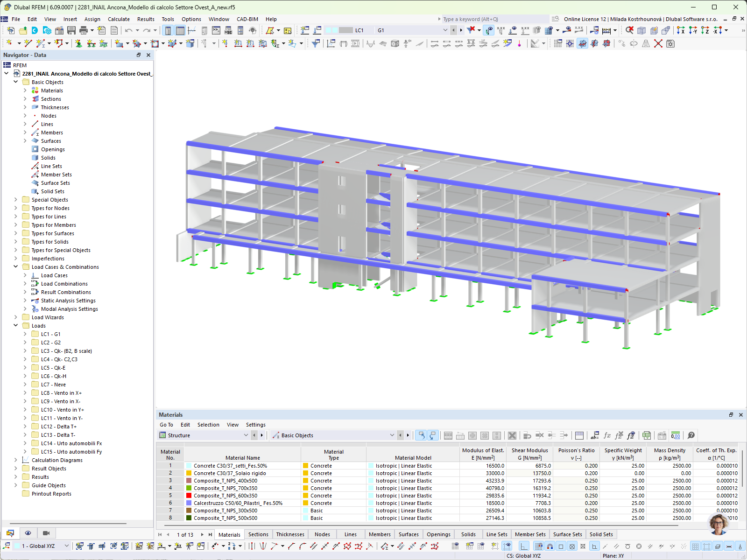Toggle the eye visibility icon near bottom left
747x560 pixels.
(28, 532)
